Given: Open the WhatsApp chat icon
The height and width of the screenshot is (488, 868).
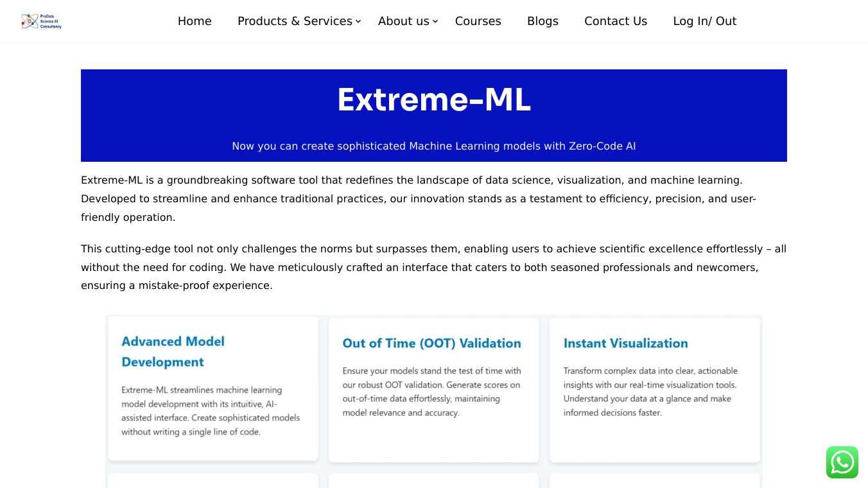Looking at the screenshot, I should (842, 462).
